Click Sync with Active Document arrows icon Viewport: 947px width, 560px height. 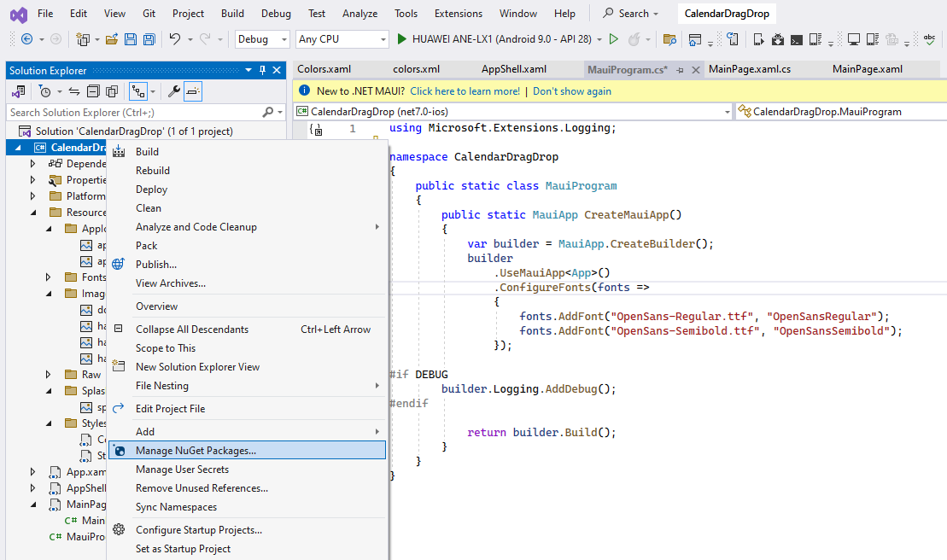[74, 91]
